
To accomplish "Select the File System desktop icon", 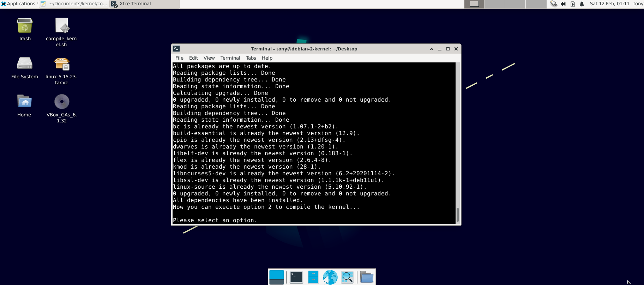I will (x=25, y=64).
